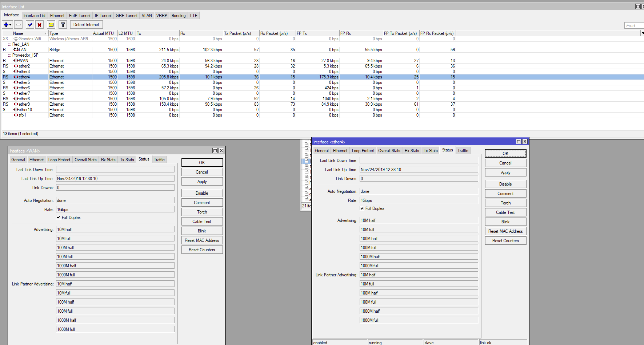Maximize the Interface WAN window

(x=215, y=151)
